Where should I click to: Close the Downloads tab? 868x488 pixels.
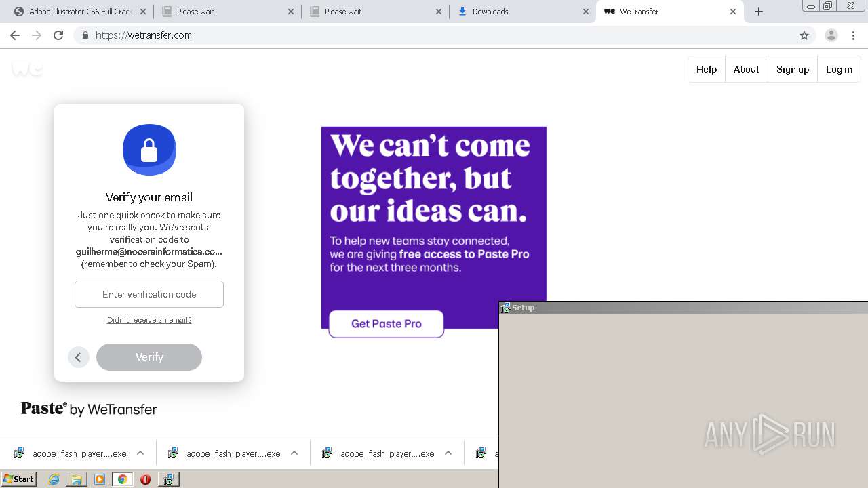pyautogui.click(x=586, y=12)
